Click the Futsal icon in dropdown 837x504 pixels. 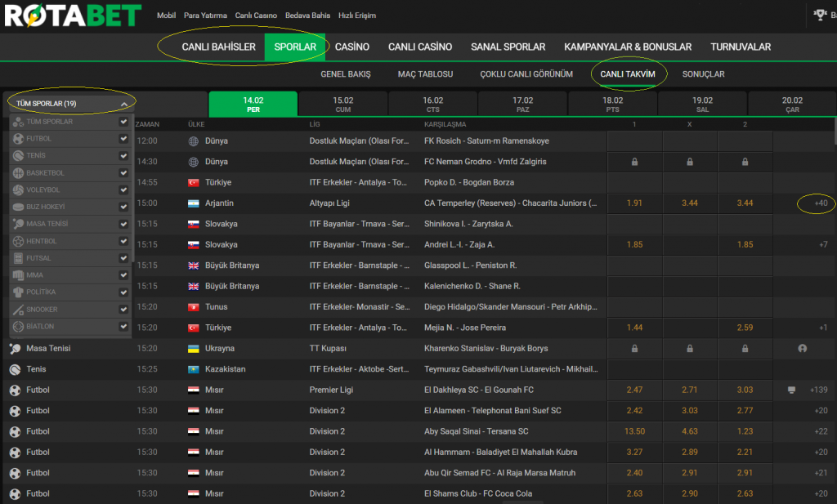click(18, 258)
